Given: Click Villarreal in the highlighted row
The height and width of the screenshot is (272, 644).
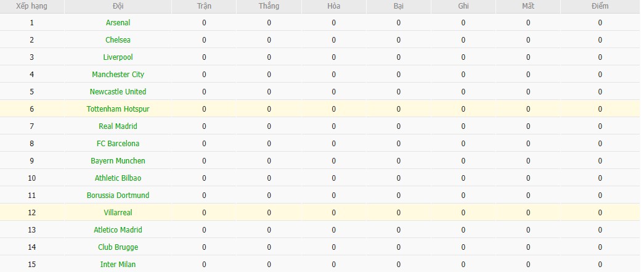Looking at the screenshot, I should [118, 213].
